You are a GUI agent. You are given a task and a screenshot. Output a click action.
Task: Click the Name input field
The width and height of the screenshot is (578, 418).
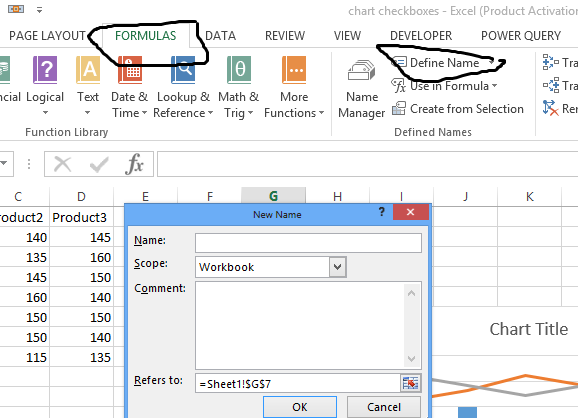point(308,243)
